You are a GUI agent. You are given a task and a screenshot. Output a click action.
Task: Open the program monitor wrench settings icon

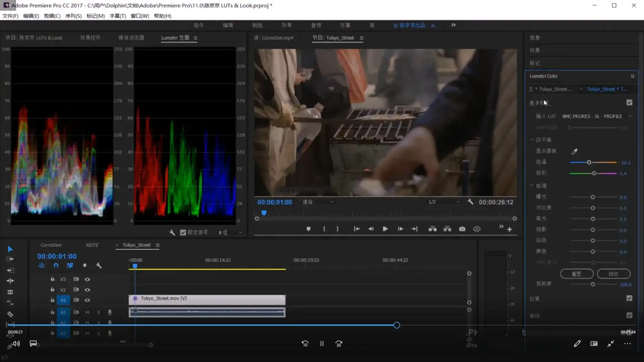[x=471, y=202]
